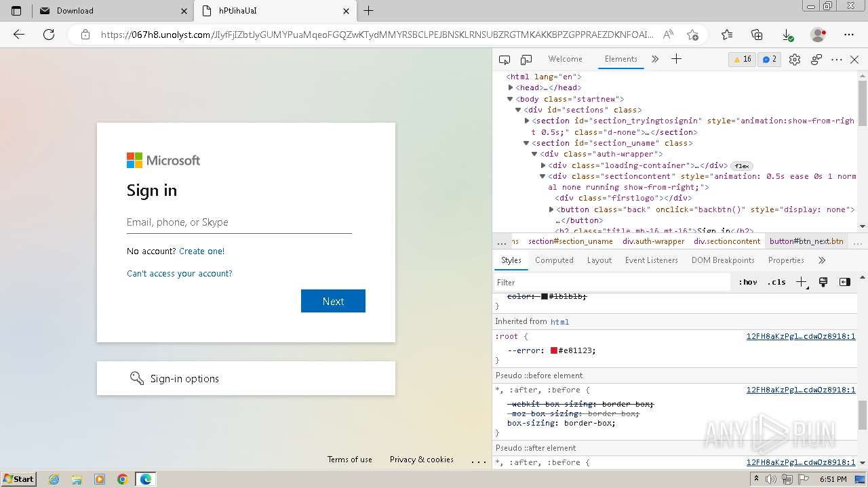Viewport: 868px width, 488px height.
Task: Open the page footer ellipsis menu
Action: pyautogui.click(x=479, y=460)
